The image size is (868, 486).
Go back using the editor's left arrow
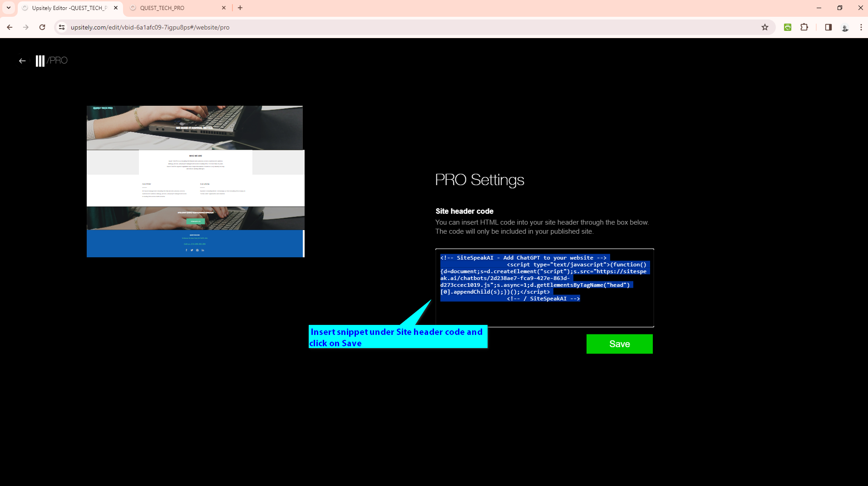[x=22, y=61]
